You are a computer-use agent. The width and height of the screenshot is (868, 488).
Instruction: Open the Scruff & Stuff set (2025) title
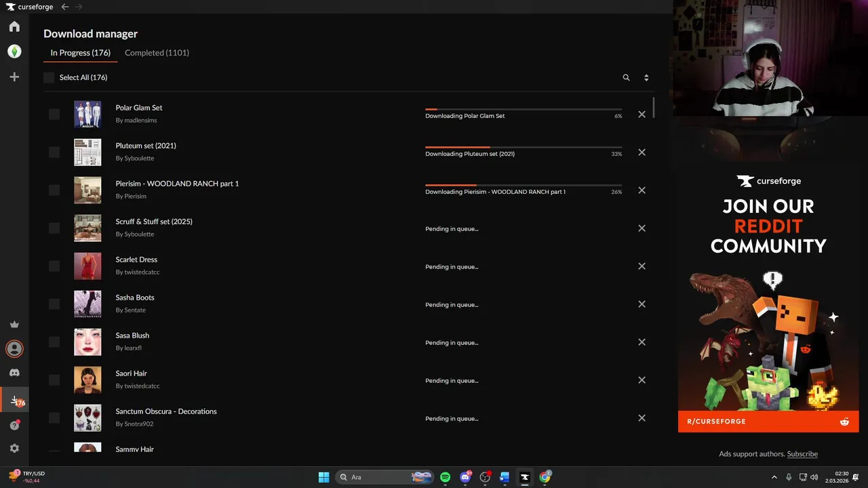(x=154, y=222)
